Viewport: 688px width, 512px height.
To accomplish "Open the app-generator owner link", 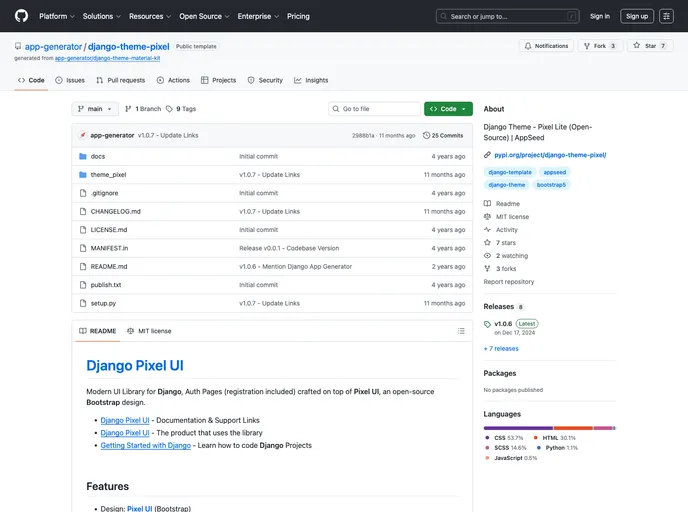I will [53, 47].
